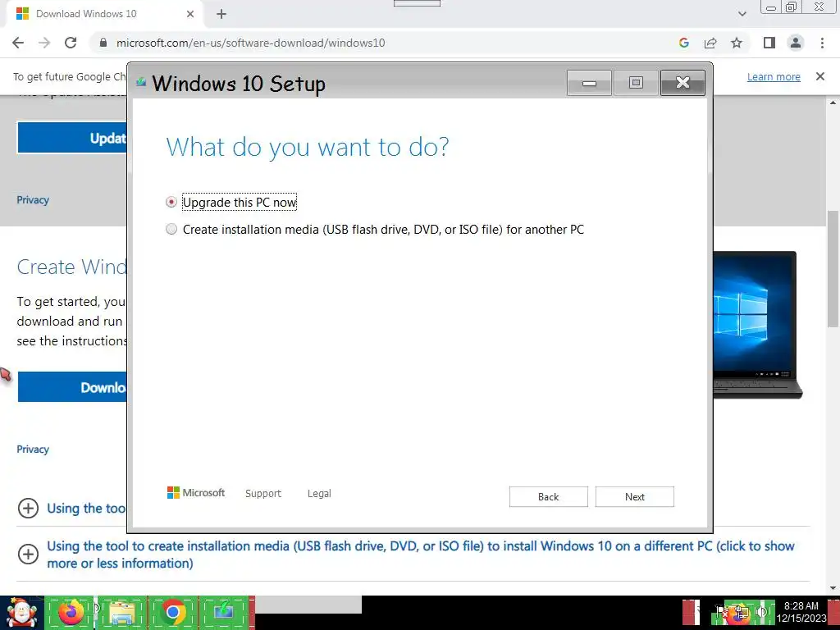Open Chrome profile avatar menu
Screen dimensions: 840x630
[796, 43]
